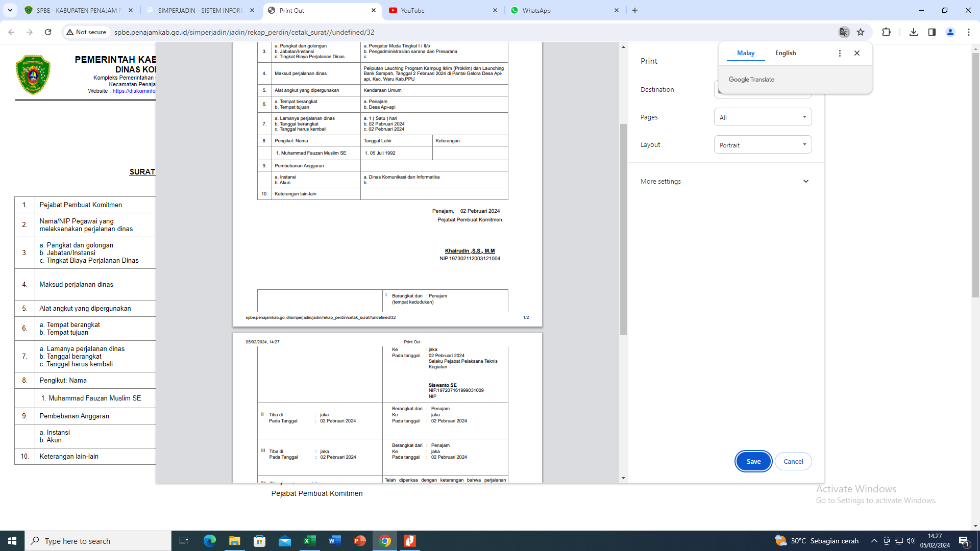Open the Layout dropdown set to Portrait
The image size is (980, 551).
763,145
